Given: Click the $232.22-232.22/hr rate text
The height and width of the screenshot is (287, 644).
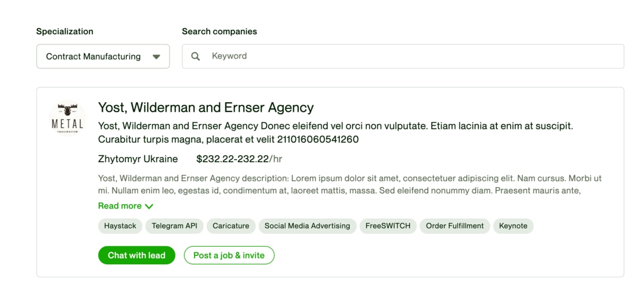Looking at the screenshot, I should click(x=239, y=159).
